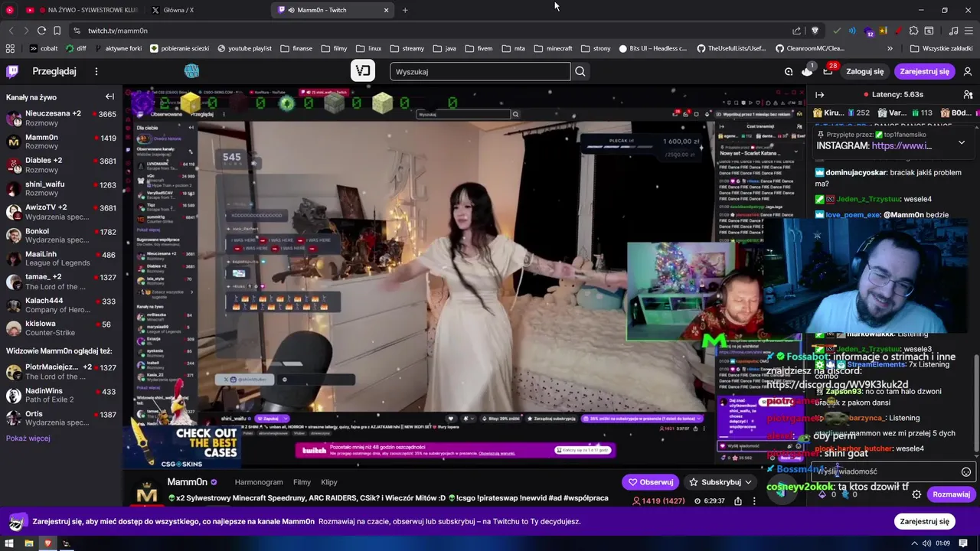Open the browser main hamburger menu

969,31
